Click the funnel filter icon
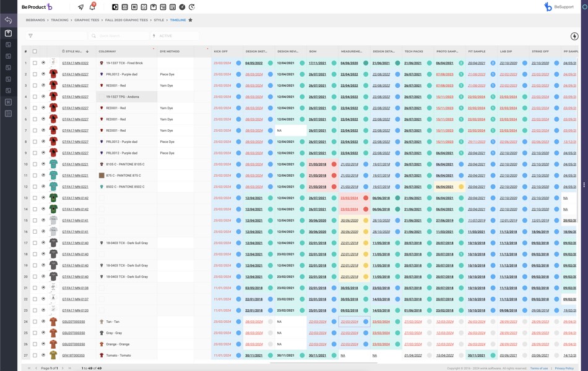 pyautogui.click(x=30, y=36)
